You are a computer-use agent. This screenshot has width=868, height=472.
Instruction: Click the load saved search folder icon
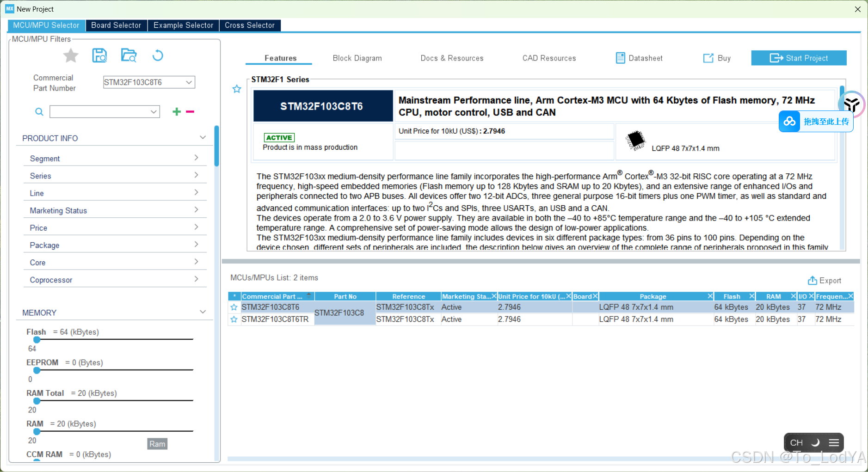pyautogui.click(x=129, y=55)
